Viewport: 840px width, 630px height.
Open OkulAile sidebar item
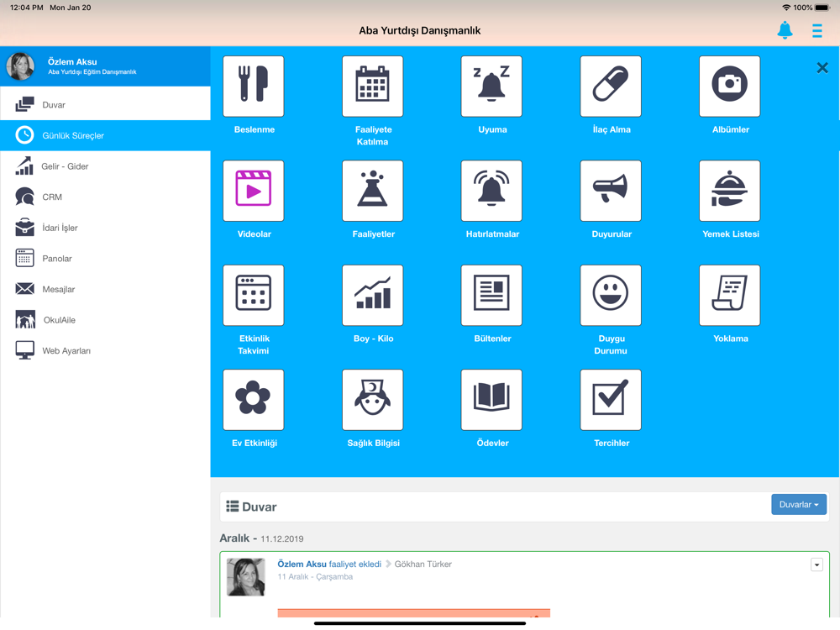tap(105, 320)
